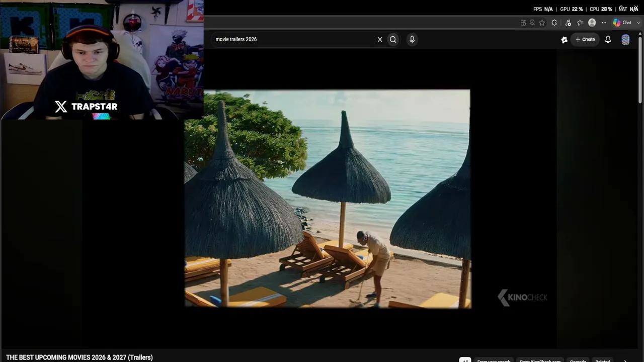
Task: Open the browser profile icon
Action: (592, 23)
